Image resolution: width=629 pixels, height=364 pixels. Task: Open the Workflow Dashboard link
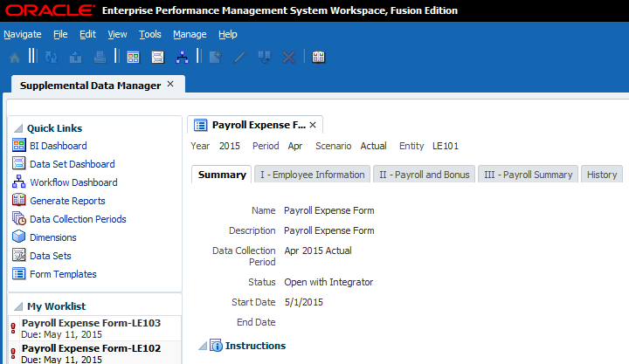[x=73, y=182]
